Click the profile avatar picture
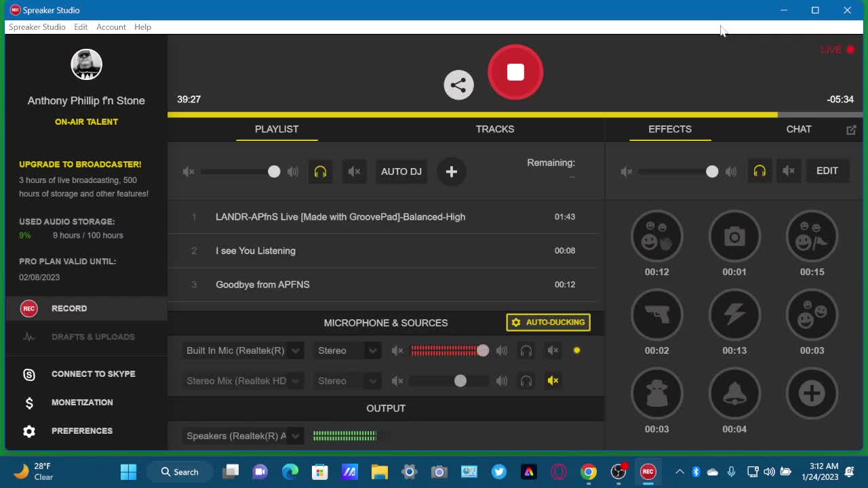This screenshot has width=868, height=488. pos(86,64)
